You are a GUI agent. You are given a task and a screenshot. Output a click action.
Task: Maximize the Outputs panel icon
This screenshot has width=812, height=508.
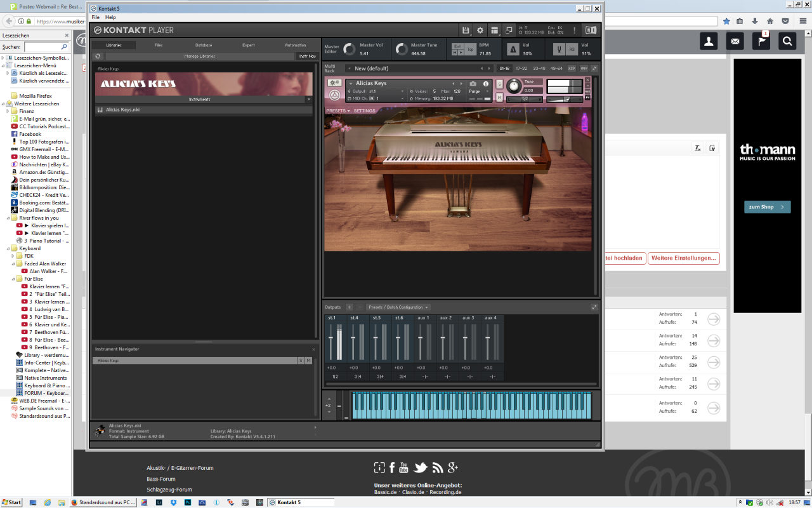(x=594, y=307)
